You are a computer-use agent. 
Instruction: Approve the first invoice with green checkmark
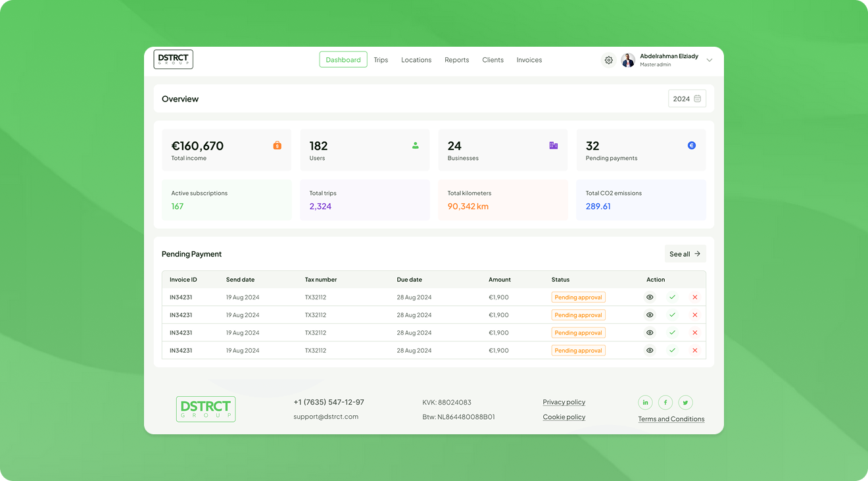(x=672, y=297)
